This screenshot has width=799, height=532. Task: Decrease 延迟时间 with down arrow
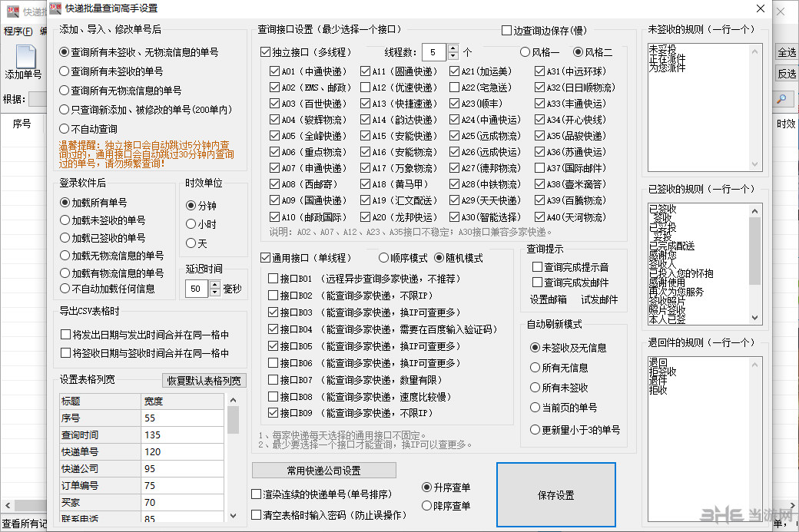215,292
